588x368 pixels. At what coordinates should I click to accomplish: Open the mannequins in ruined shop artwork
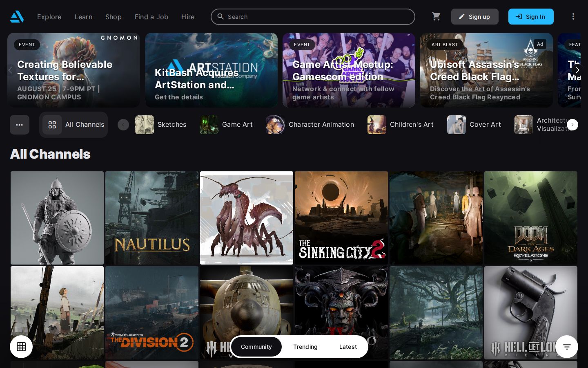point(436,218)
